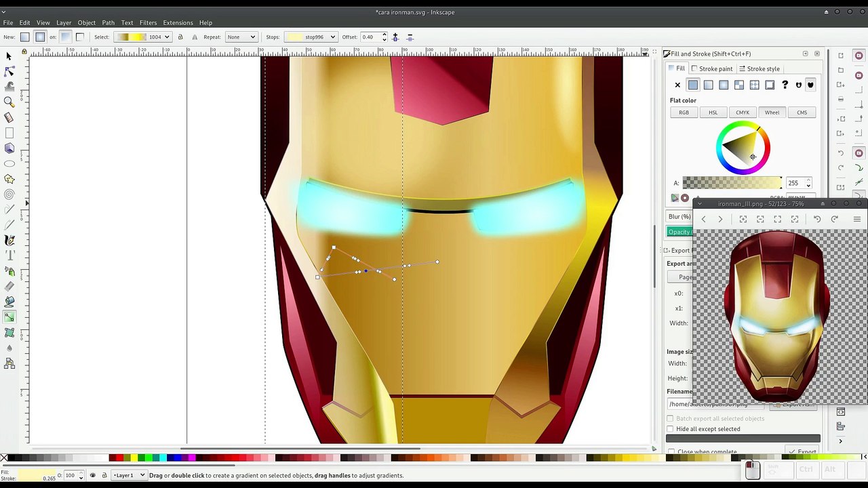Toggle layer lock in status bar
The height and width of the screenshot is (488, 868).
coord(104,475)
